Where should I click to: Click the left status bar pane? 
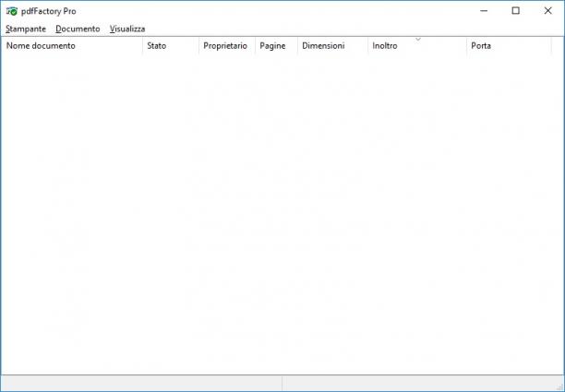(141, 383)
